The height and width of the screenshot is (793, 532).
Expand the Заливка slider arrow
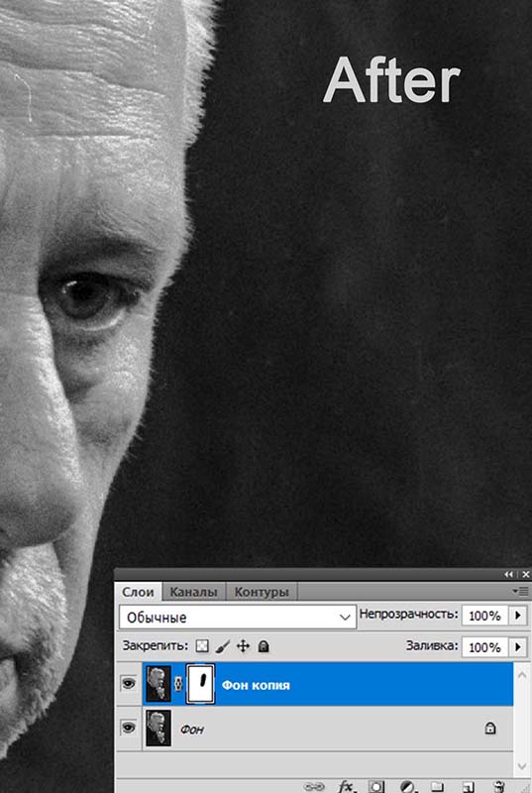pos(517,647)
